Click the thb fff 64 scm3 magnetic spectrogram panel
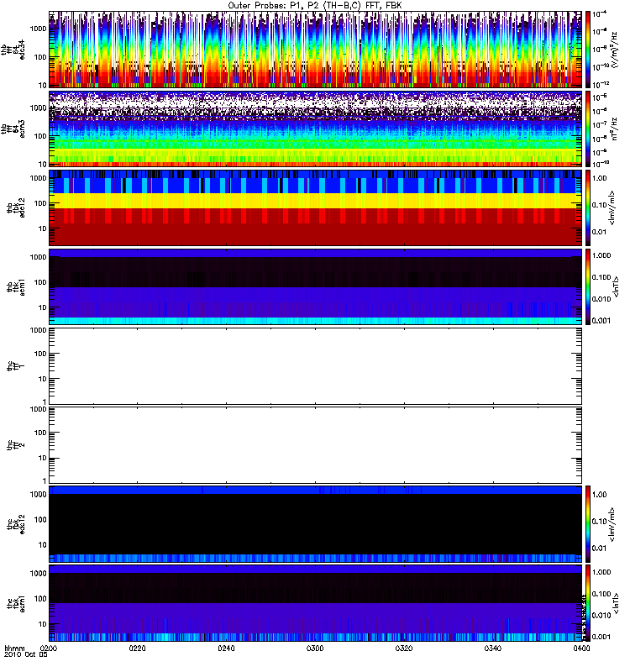 (x=316, y=129)
